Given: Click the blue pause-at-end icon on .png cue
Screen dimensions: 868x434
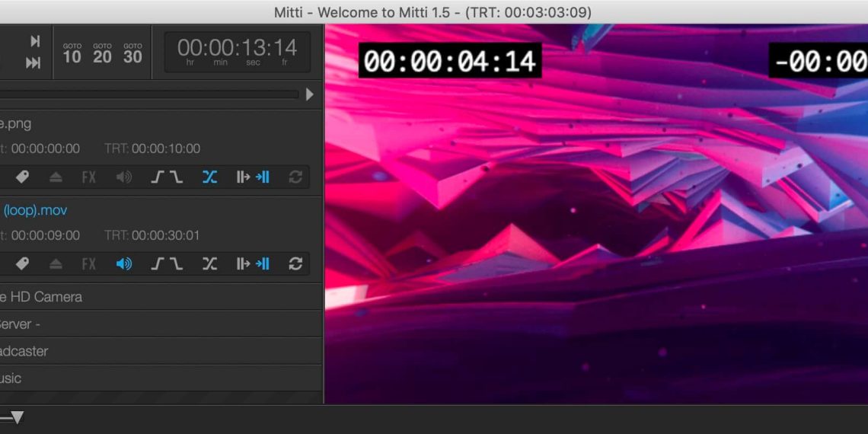Looking at the screenshot, I should pyautogui.click(x=263, y=177).
